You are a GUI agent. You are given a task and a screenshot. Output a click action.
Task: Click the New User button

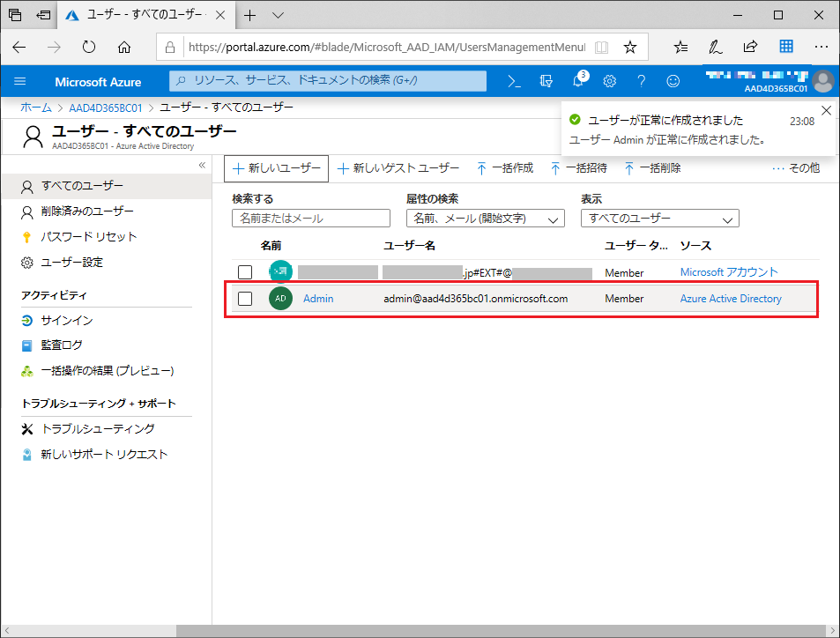pyautogui.click(x=277, y=168)
